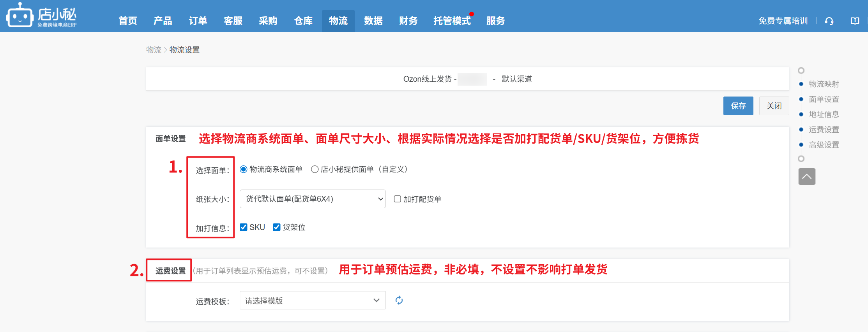Open the 托管模式 menu
Screen dimensions: 868x332
[452, 21]
